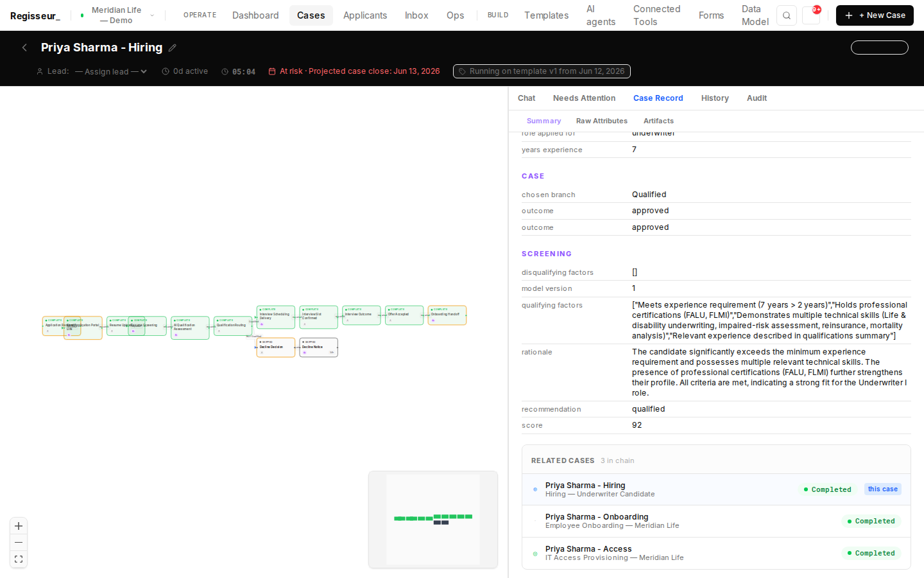Open the Audit tab

point(757,98)
